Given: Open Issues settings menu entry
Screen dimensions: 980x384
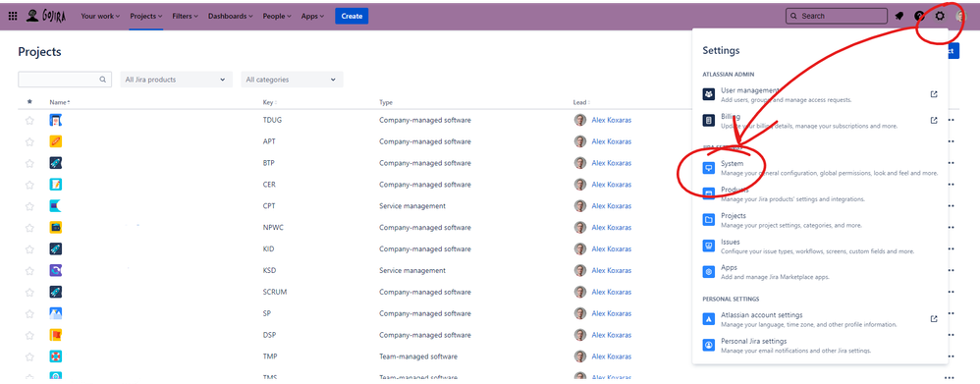Looking at the screenshot, I should 820,247.
